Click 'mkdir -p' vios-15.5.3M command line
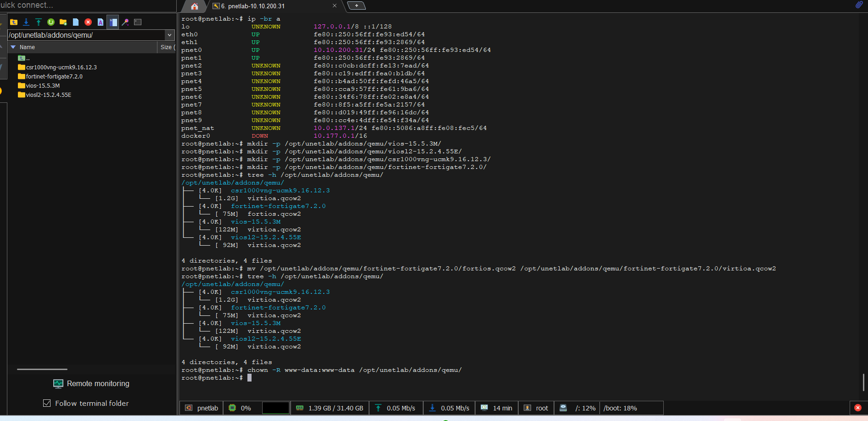Screen dimensions: 868x421 pyautogui.click(x=311, y=144)
